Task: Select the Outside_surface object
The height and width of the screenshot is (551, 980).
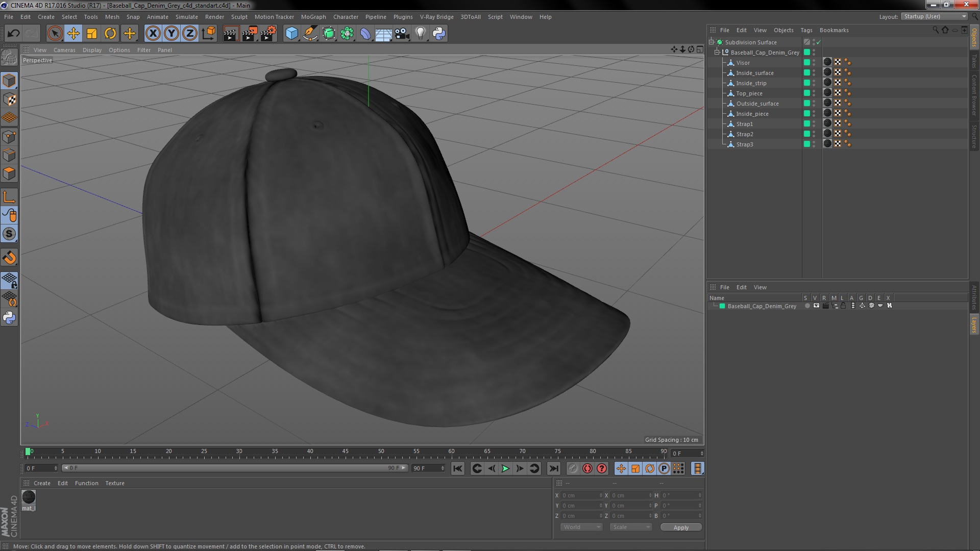Action: (x=757, y=104)
